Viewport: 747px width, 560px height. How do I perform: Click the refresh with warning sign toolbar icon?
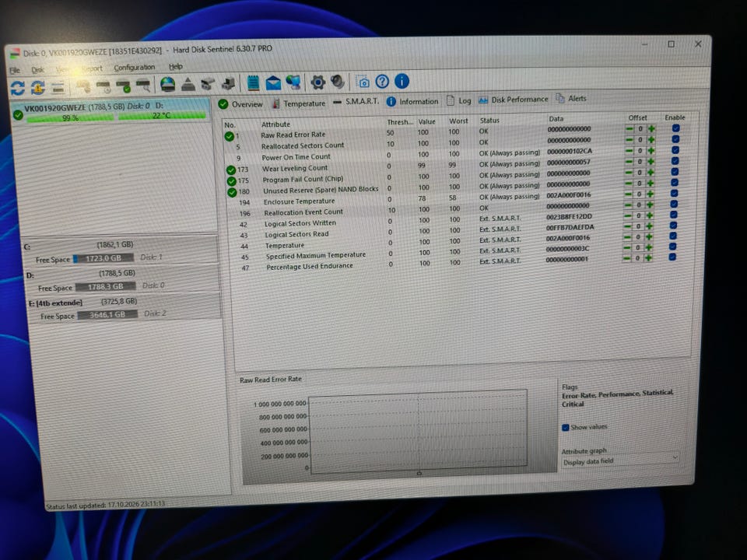tap(38, 88)
